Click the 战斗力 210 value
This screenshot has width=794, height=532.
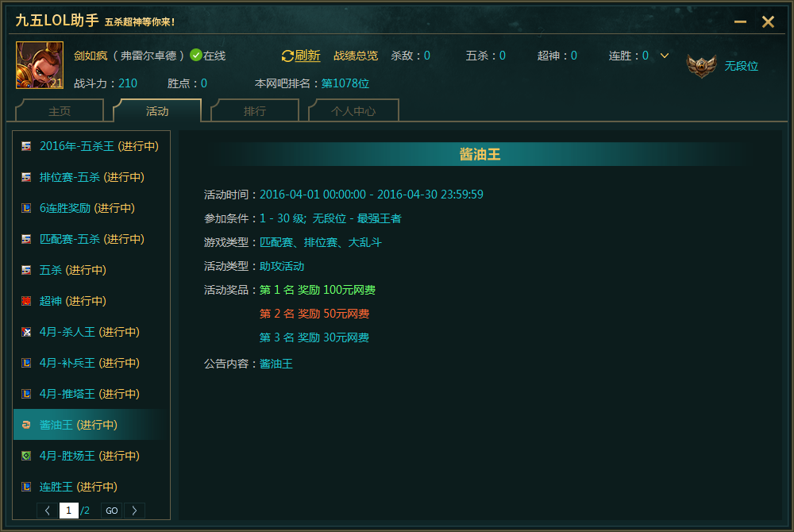pos(128,83)
